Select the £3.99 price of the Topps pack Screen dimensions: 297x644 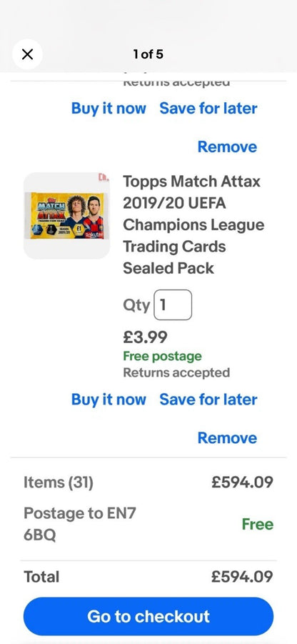tap(145, 337)
